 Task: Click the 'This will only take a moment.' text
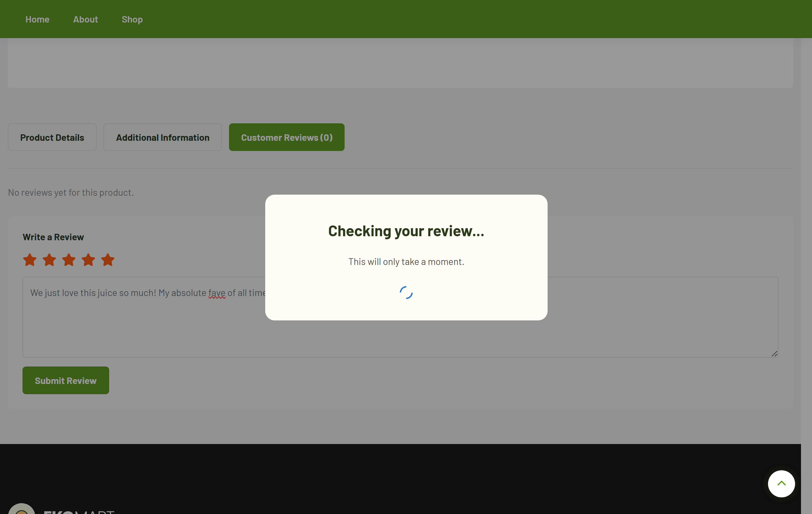pyautogui.click(x=406, y=262)
